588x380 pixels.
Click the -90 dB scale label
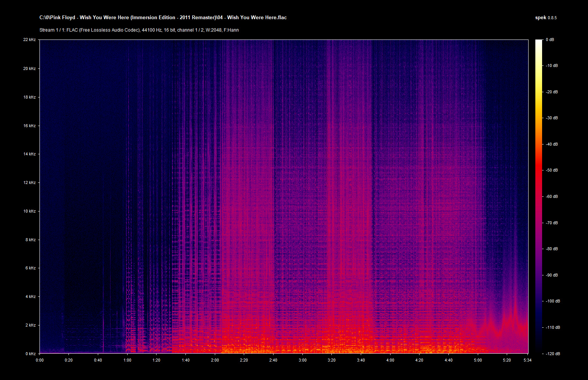(x=552, y=275)
